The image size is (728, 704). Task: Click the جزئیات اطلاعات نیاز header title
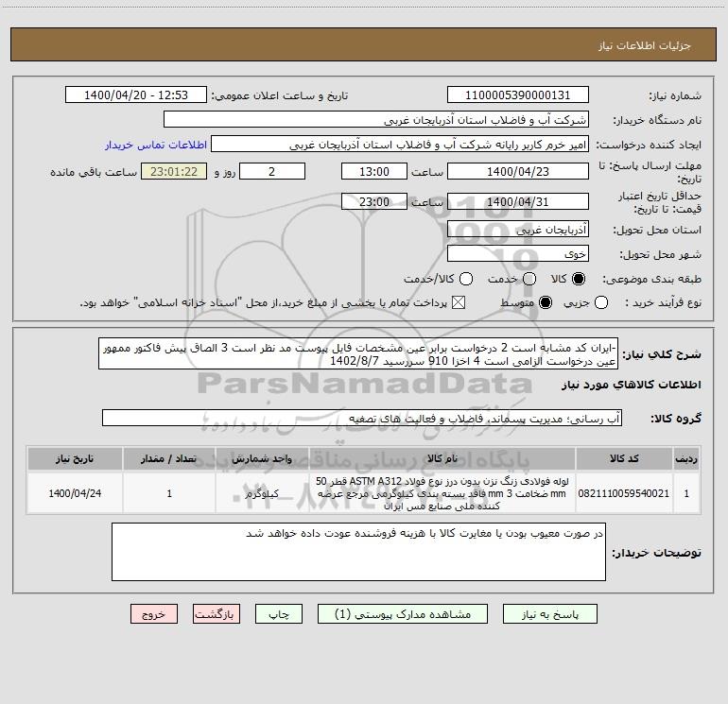(x=644, y=45)
